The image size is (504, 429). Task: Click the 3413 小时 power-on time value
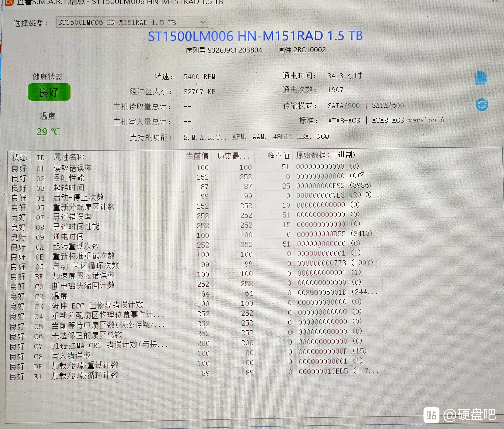click(344, 76)
